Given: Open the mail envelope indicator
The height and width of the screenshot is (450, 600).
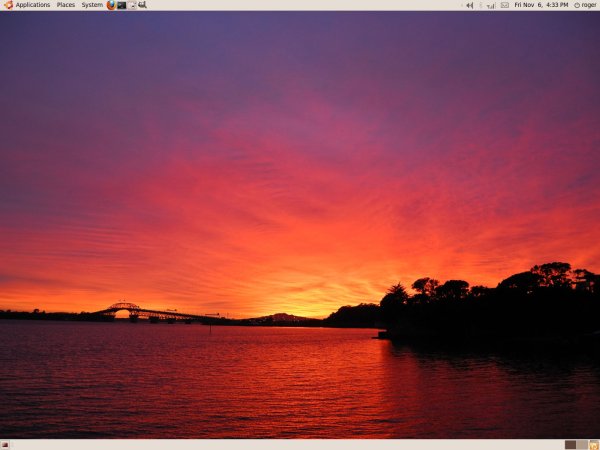Looking at the screenshot, I should coord(505,5).
